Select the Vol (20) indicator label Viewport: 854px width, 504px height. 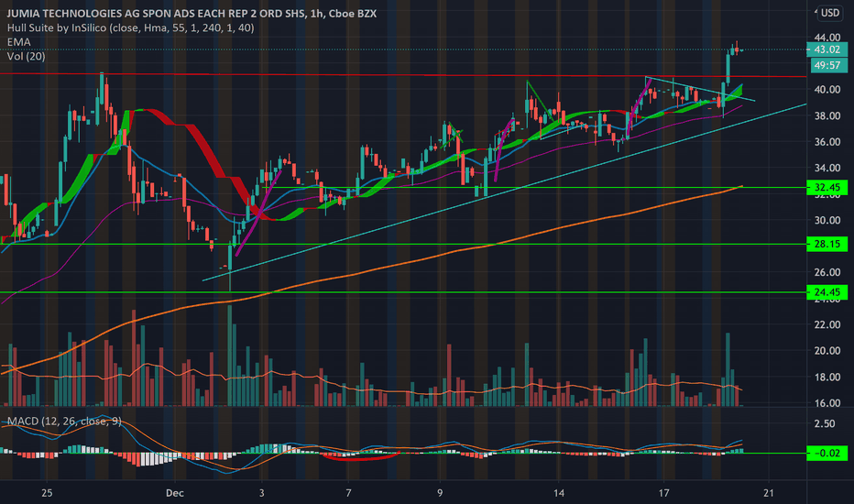pos(27,56)
